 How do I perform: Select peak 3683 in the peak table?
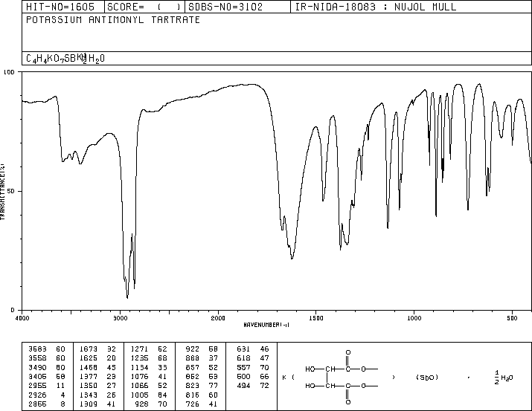pos(46,349)
